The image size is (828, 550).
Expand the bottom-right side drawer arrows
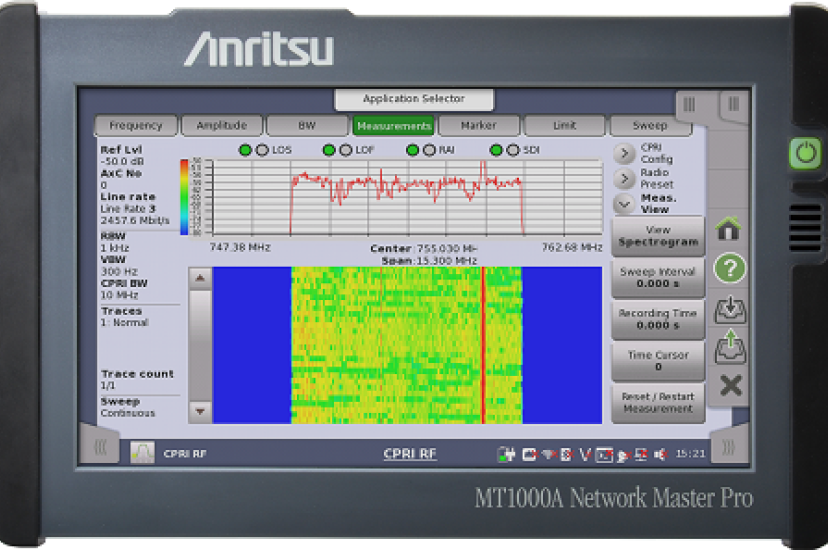click(x=729, y=448)
